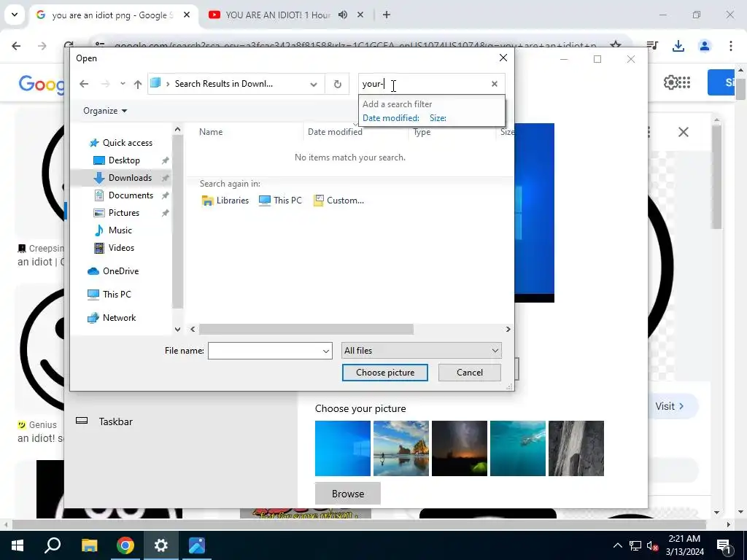
Task: Open Windows taskbar search
Action: click(x=53, y=545)
